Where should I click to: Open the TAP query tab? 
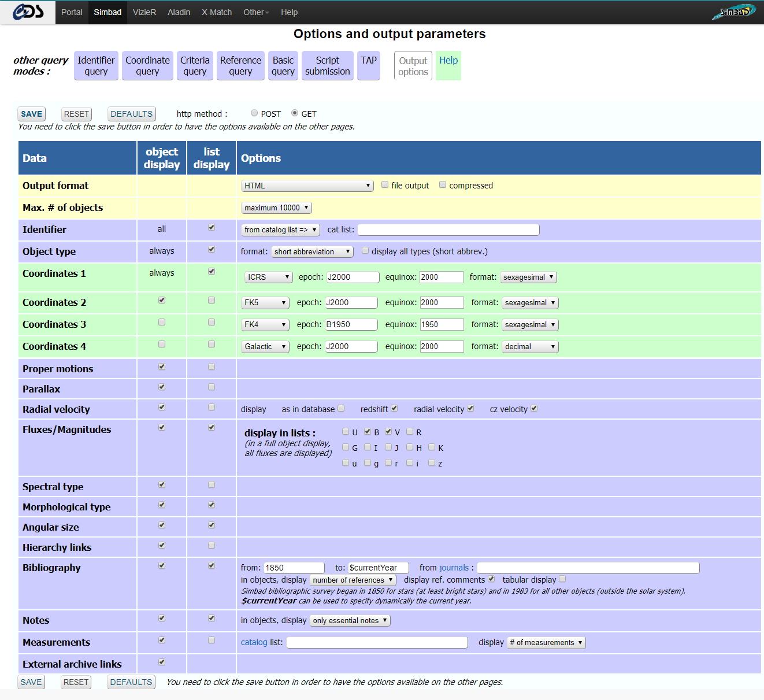tap(369, 65)
